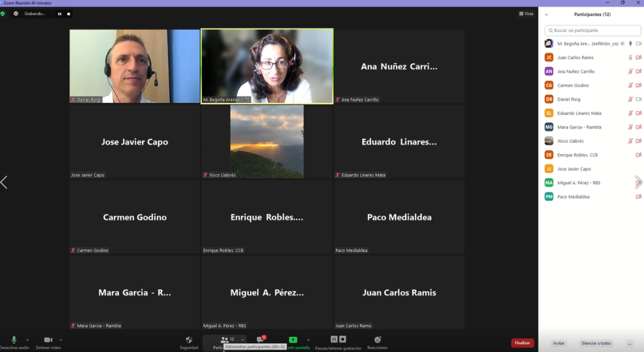The width and height of the screenshot is (644, 352).
Task: Select Carmen Godino in participants list
Action: click(x=573, y=85)
